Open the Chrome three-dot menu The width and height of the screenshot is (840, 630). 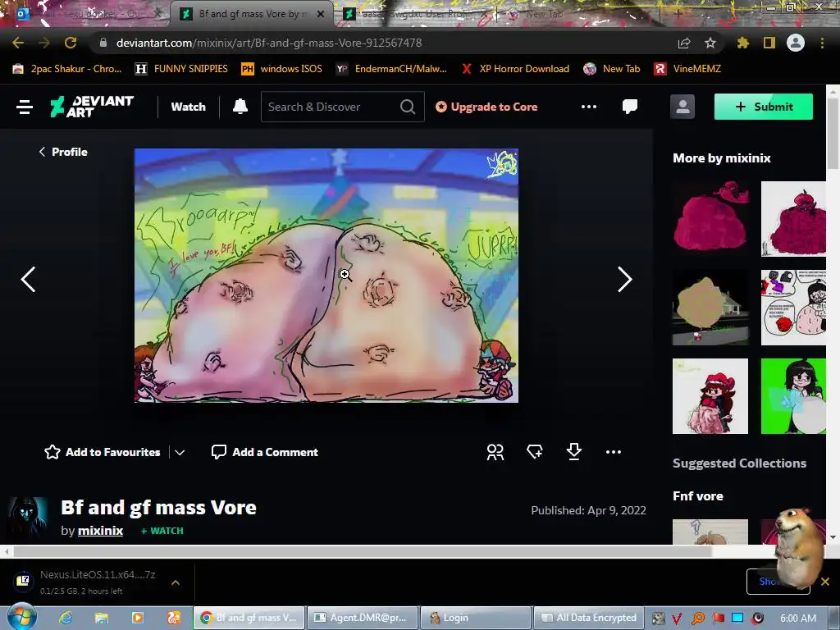822,43
